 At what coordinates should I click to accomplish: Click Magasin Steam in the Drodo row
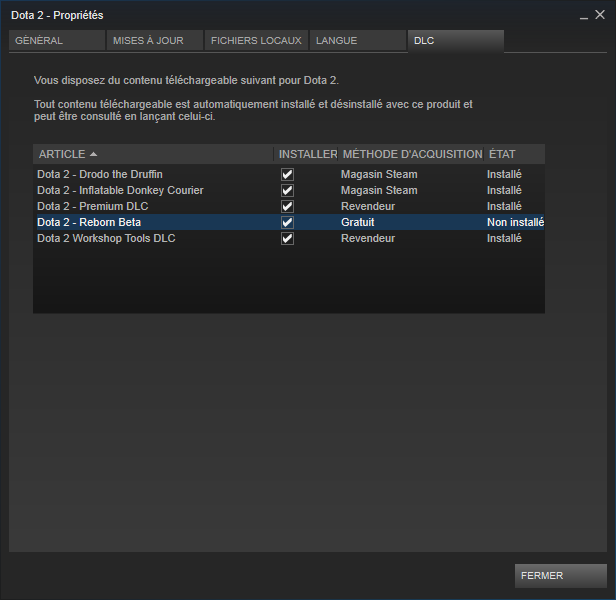pos(379,174)
